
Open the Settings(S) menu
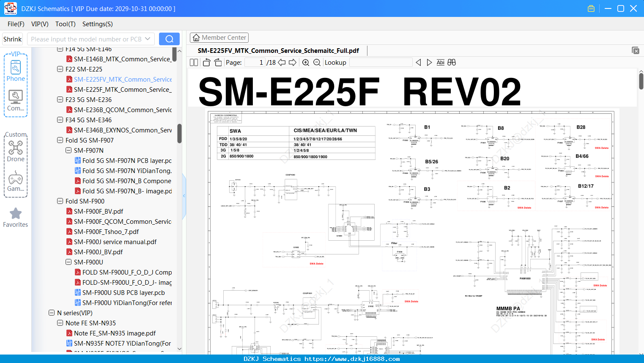[97, 24]
